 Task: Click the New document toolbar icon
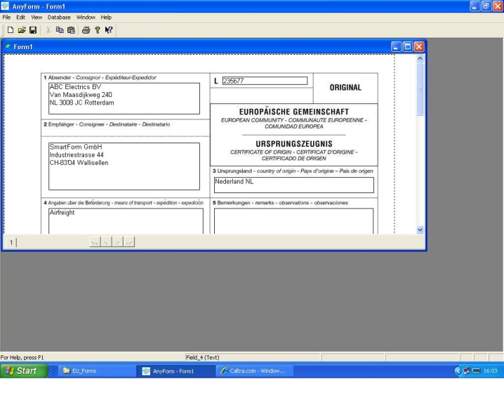click(x=11, y=30)
